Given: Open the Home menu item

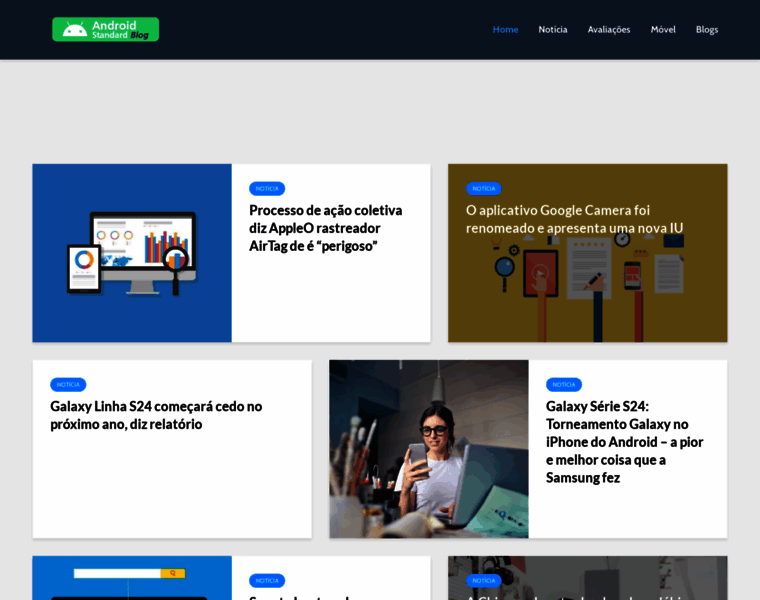Looking at the screenshot, I should tap(505, 30).
